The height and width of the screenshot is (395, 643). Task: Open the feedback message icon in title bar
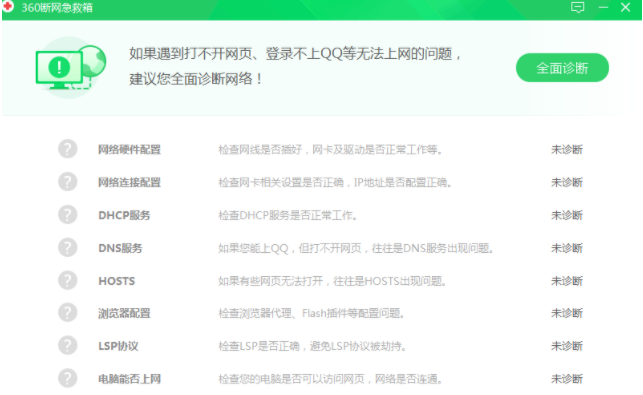[577, 7]
